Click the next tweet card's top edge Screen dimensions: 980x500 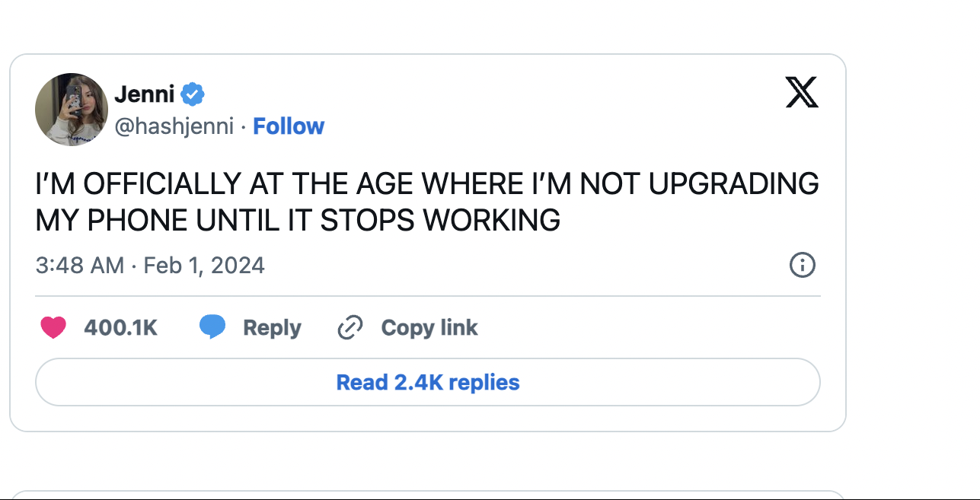pyautogui.click(x=428, y=492)
